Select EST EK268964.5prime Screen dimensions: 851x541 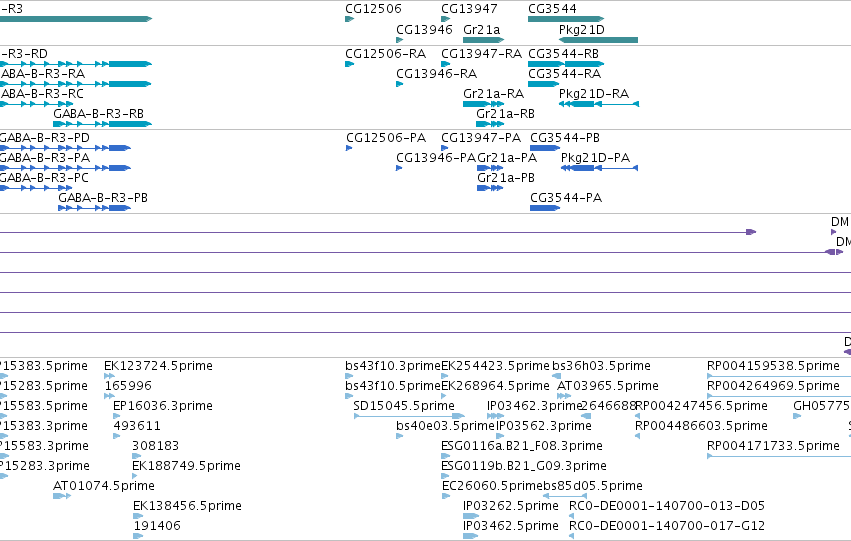[x=496, y=386]
